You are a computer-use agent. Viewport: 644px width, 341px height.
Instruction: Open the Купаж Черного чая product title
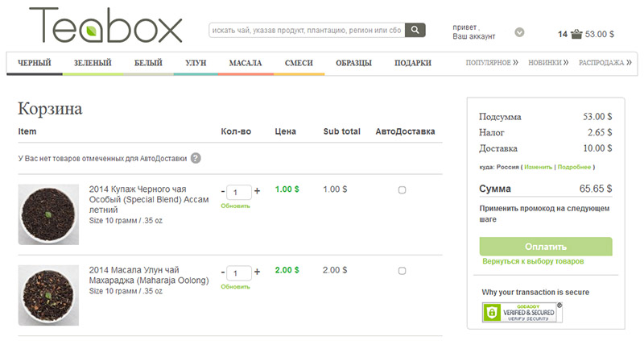[x=149, y=199]
